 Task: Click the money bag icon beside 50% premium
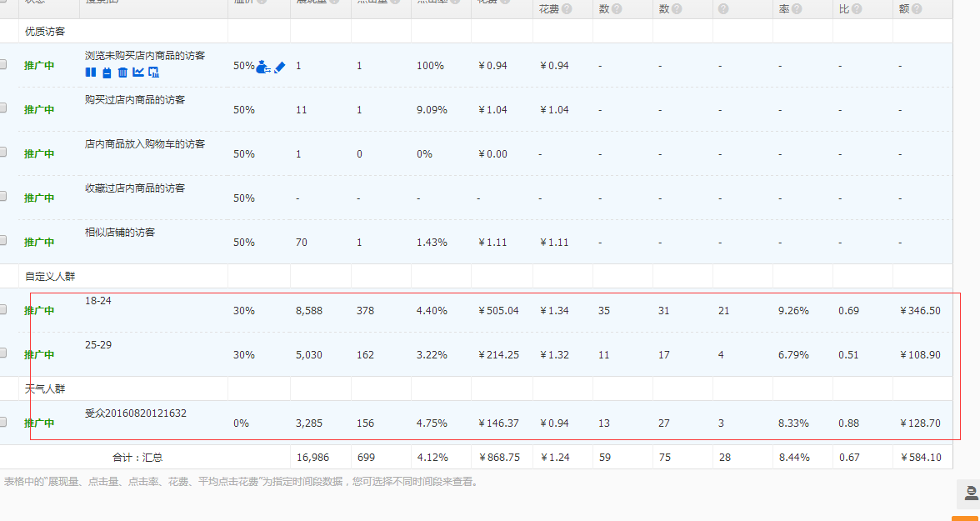(x=263, y=66)
